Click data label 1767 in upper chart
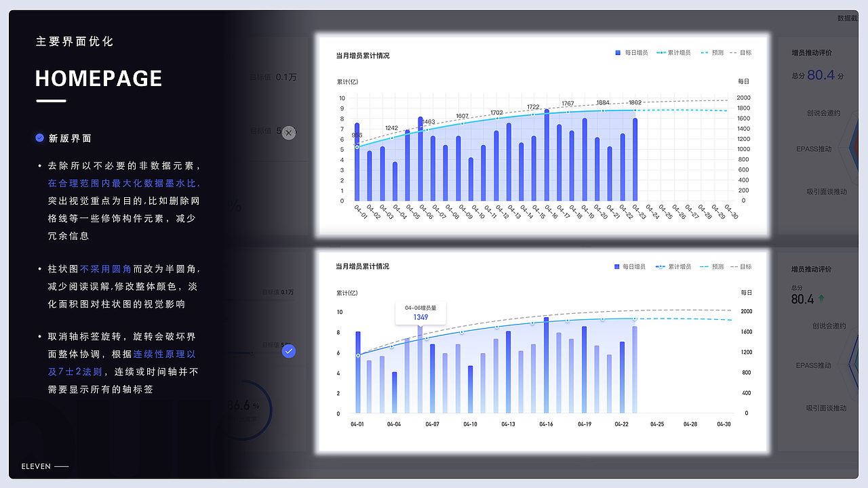This screenshot has height=488, width=868. coord(568,104)
